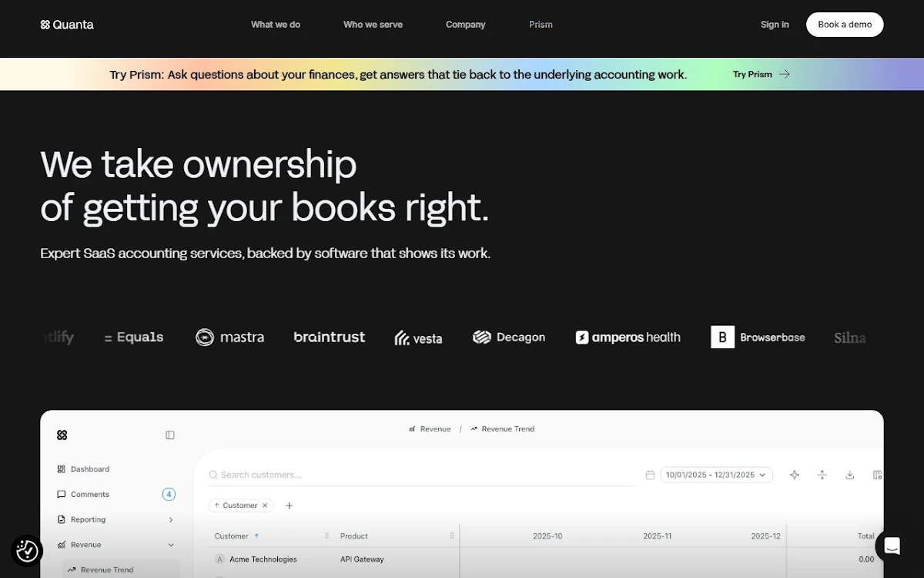Viewport: 924px width, 578px height.
Task: Click the 0.00 total cell
Action: click(x=866, y=560)
